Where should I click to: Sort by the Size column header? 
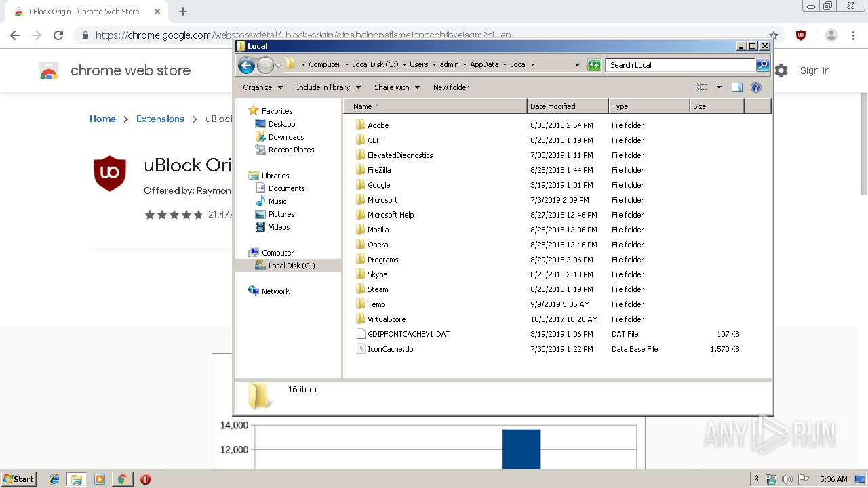pos(717,106)
